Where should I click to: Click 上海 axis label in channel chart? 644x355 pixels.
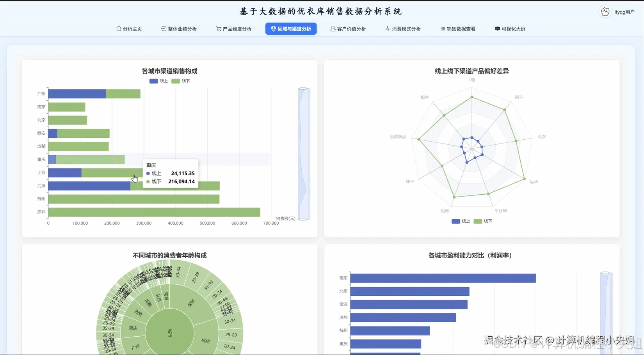(x=41, y=172)
